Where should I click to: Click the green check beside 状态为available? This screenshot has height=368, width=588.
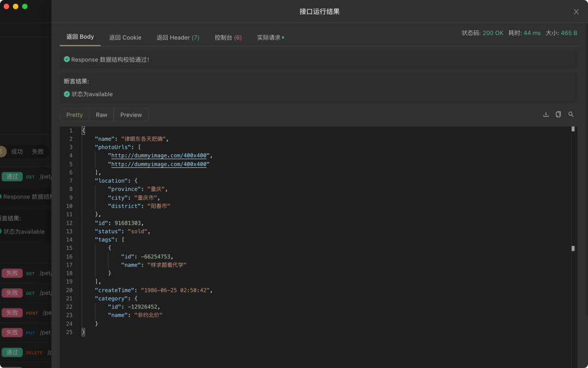click(x=67, y=94)
